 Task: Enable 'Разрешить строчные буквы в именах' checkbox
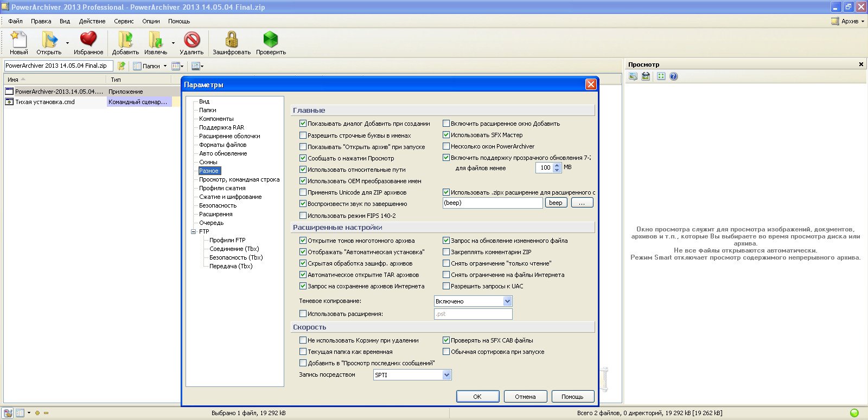click(303, 135)
